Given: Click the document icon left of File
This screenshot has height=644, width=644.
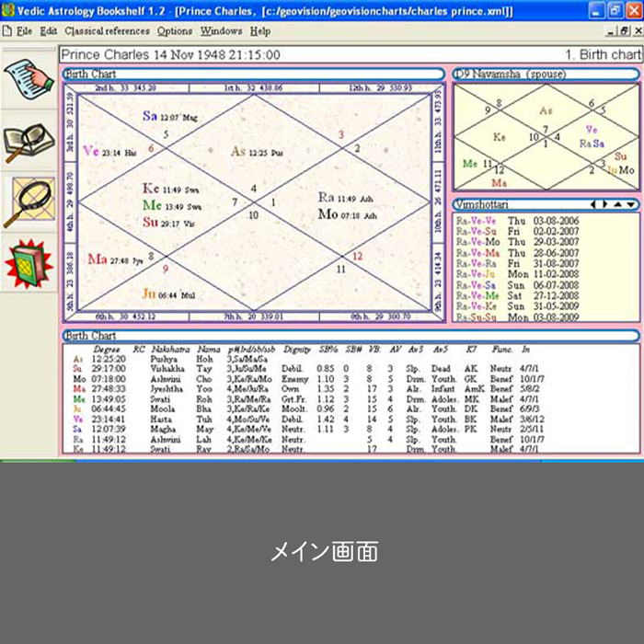Looking at the screenshot, I should point(6,31).
